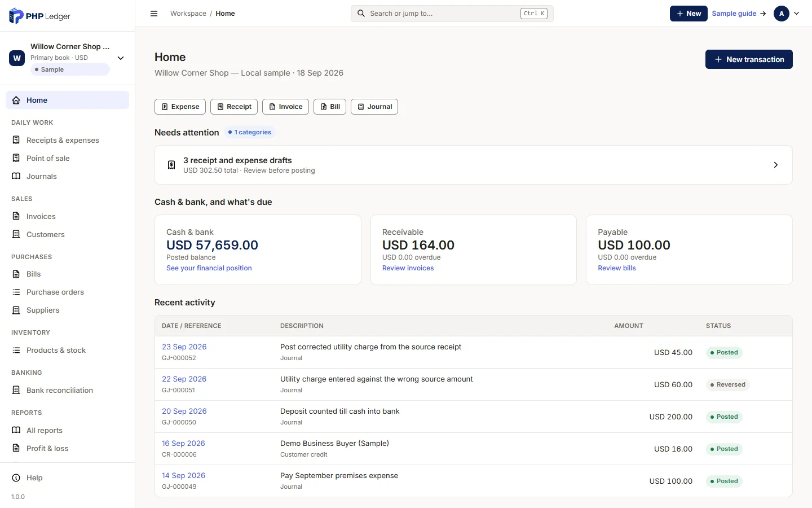Focus the Search or jump to field
812x508 pixels.
[452, 14]
